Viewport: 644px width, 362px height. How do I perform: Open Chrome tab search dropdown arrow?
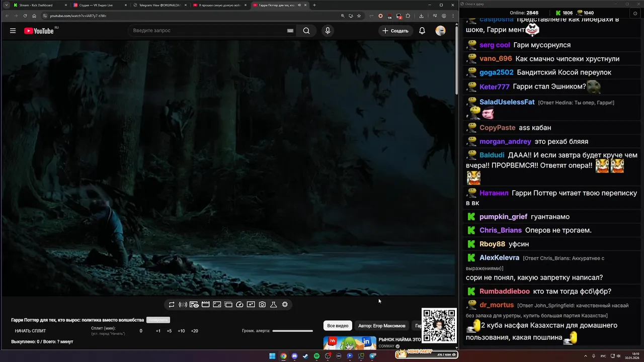click(6, 5)
